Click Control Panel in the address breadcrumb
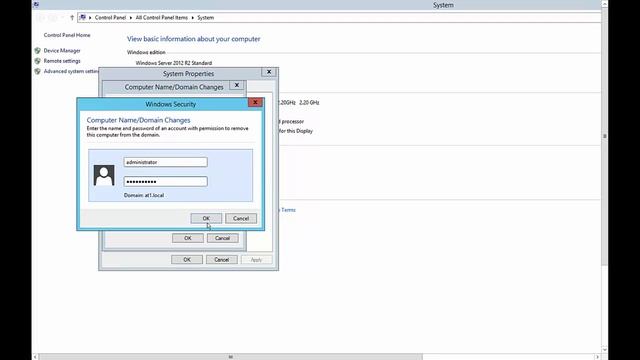 point(110,18)
